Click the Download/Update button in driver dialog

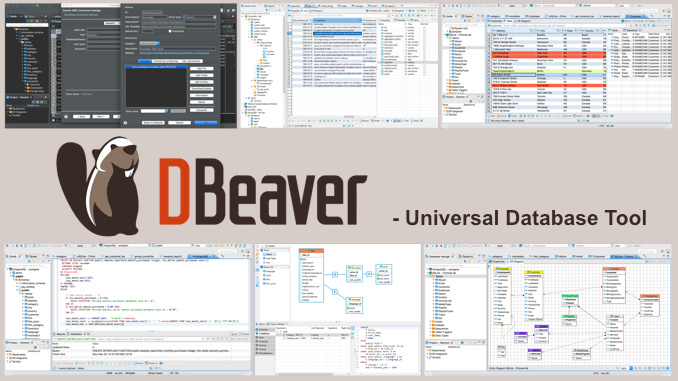click(x=201, y=89)
